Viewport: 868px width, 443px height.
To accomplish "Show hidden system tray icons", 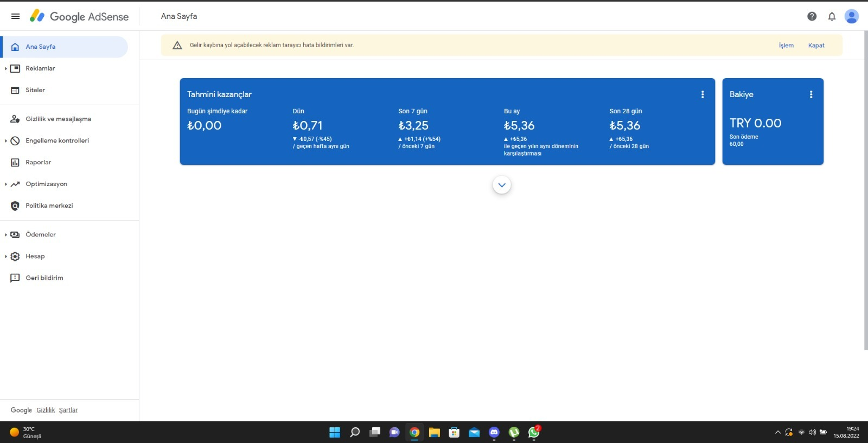I will [x=777, y=432].
